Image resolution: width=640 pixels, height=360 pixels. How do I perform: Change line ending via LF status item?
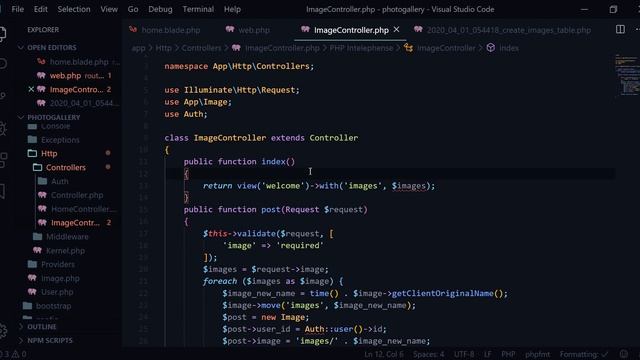[488, 354]
